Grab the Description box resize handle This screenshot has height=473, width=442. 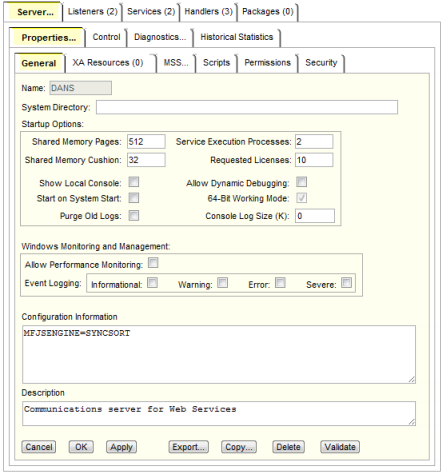(x=412, y=422)
